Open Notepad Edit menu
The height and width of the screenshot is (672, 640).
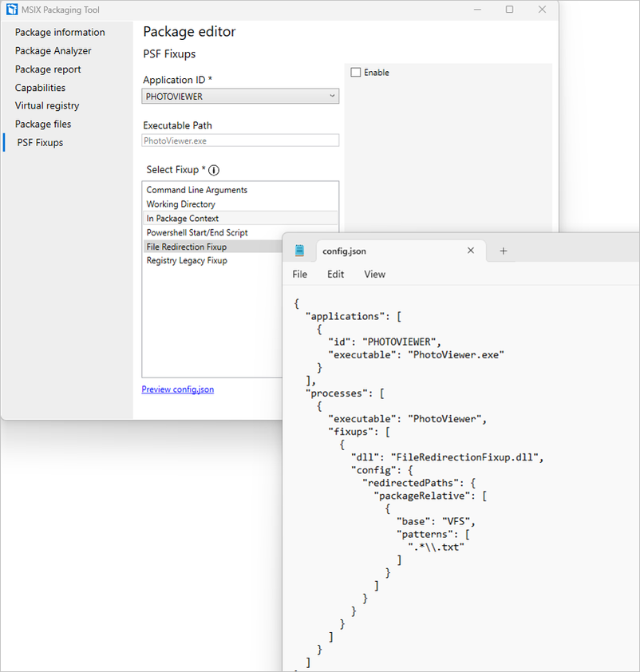point(335,275)
